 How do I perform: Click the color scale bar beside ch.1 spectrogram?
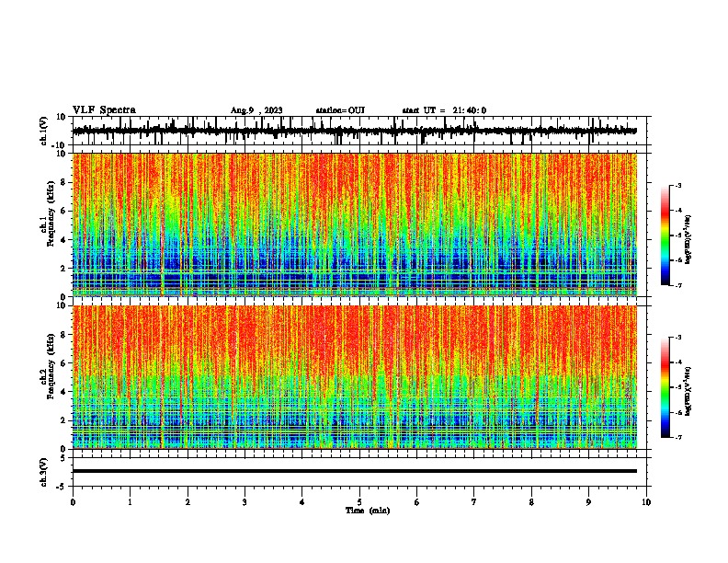[x=665, y=236]
